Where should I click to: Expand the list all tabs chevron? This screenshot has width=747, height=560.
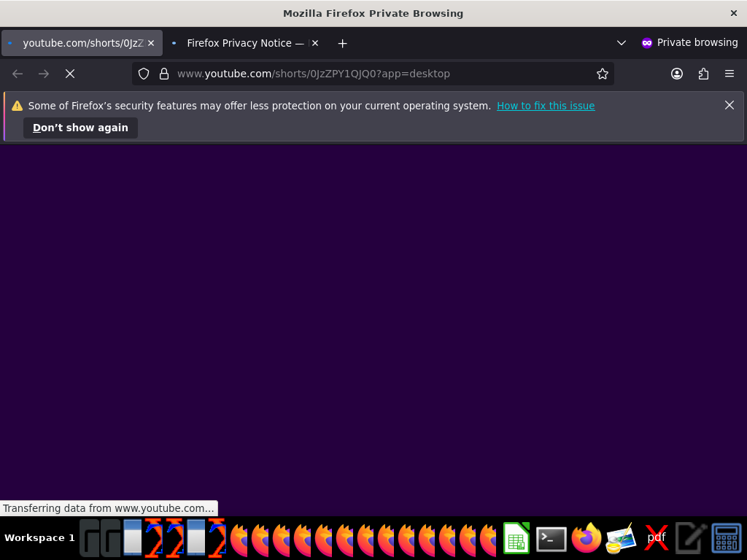coord(622,43)
